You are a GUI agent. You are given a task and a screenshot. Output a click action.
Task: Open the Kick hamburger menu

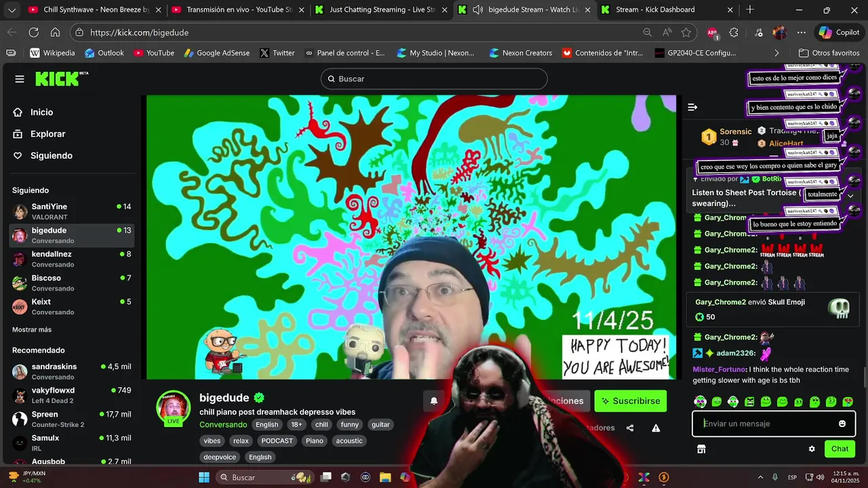point(20,79)
